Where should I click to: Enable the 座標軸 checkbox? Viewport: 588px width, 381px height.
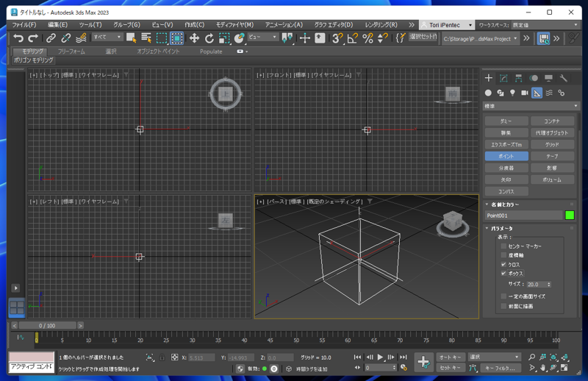(x=503, y=255)
